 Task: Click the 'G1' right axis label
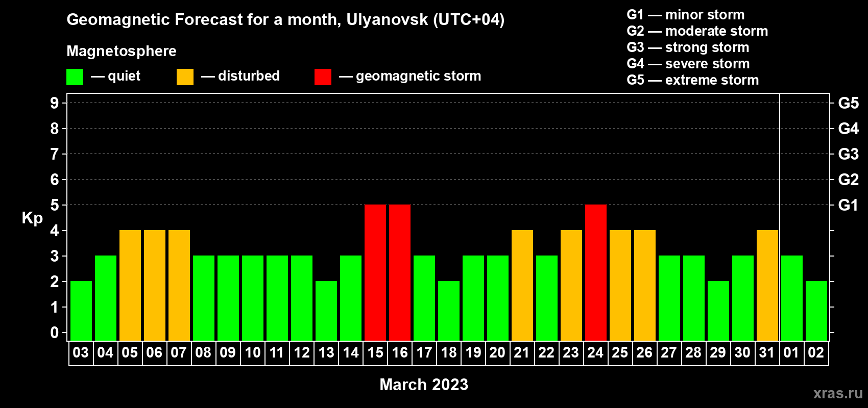click(849, 205)
